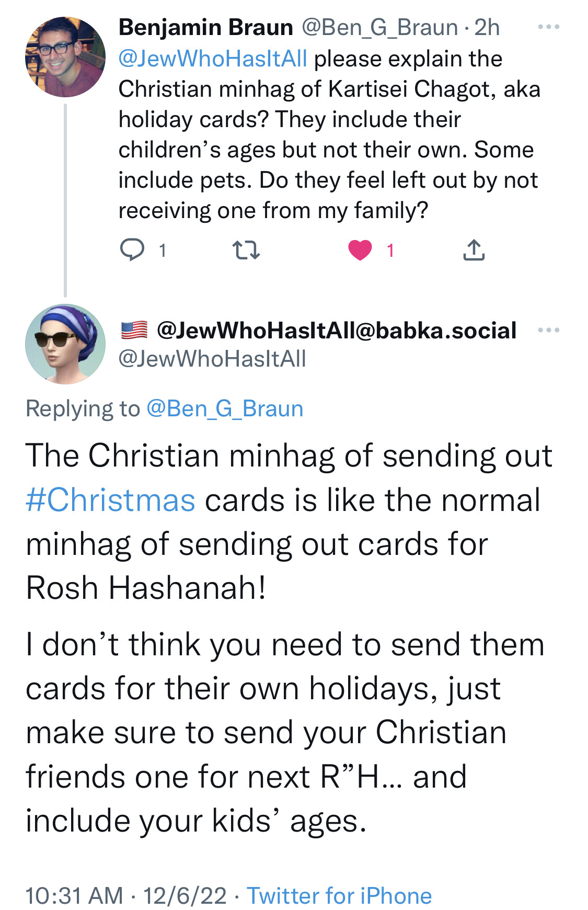Click the @JewWhoHasItAll mention in first tweet
This screenshot has height=910, width=588.
pyautogui.click(x=213, y=59)
